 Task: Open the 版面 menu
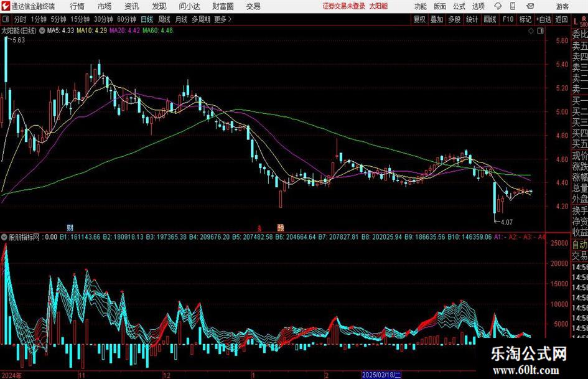pos(440,6)
